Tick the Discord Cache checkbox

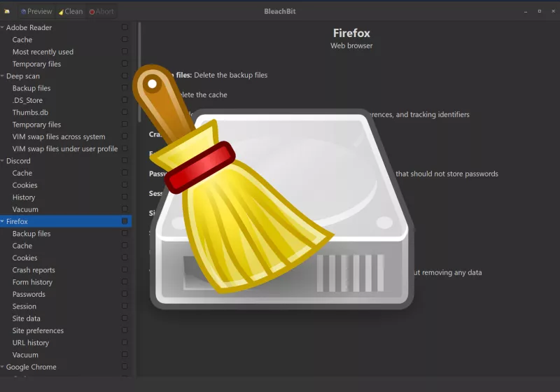pos(125,174)
